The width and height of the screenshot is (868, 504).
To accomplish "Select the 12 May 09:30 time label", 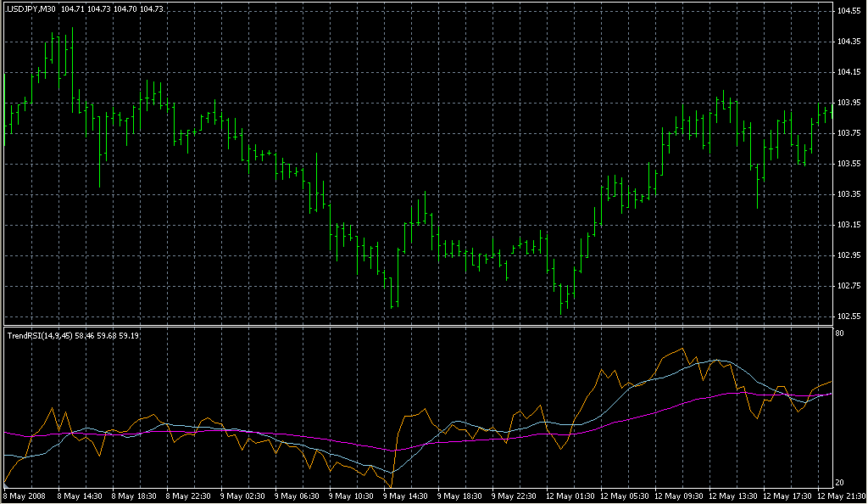I will [x=679, y=496].
